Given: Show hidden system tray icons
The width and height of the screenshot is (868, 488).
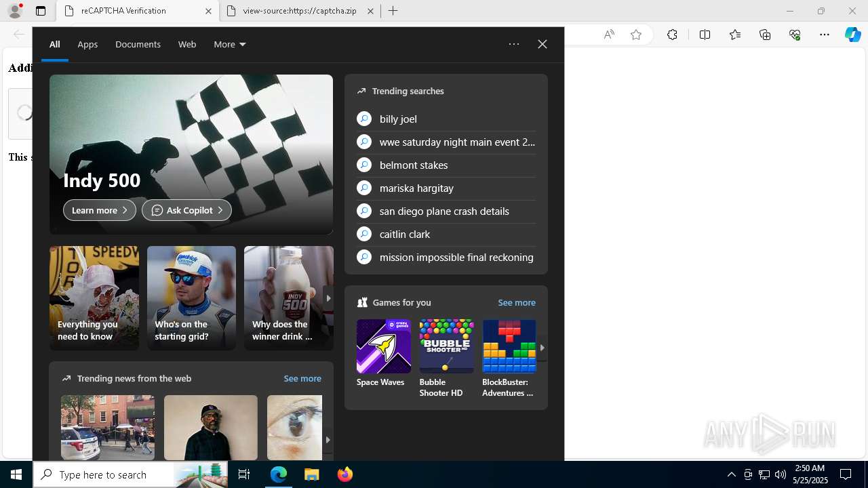Looking at the screenshot, I should (731, 474).
